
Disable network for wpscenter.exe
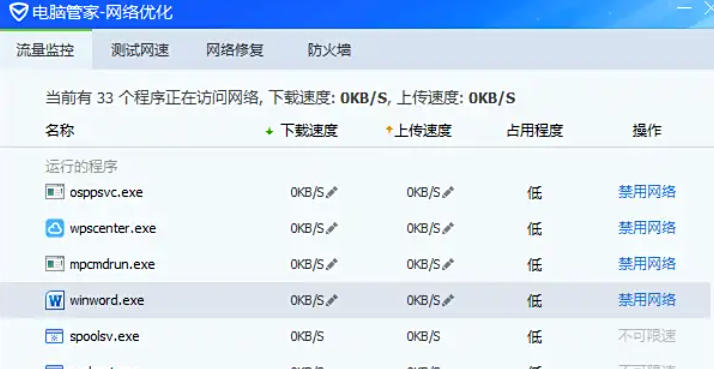(647, 228)
